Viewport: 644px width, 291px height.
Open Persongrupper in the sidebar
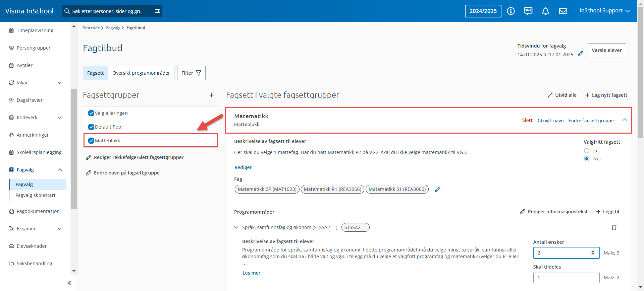pyautogui.click(x=34, y=48)
